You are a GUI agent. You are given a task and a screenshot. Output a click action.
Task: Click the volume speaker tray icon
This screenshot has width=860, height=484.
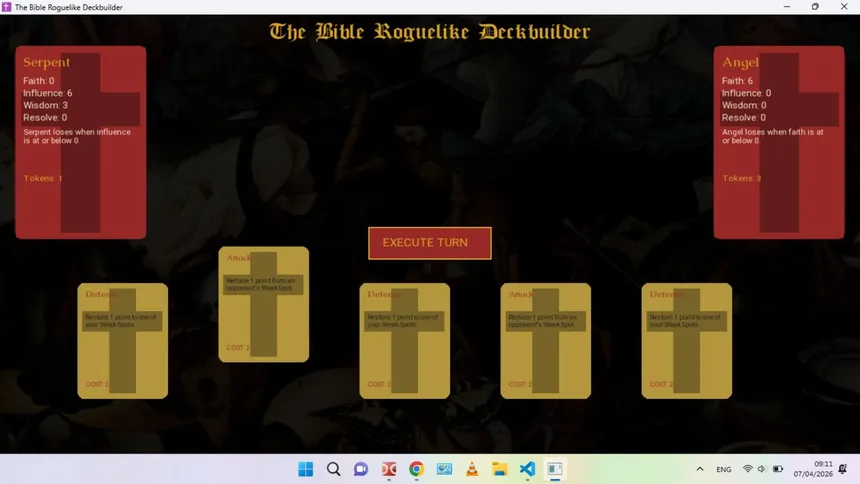point(762,469)
